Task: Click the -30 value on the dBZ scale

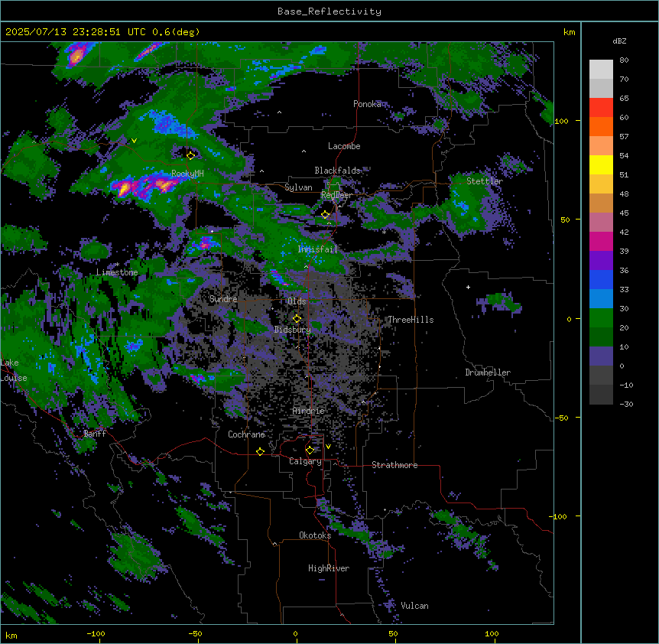Action: coord(626,405)
